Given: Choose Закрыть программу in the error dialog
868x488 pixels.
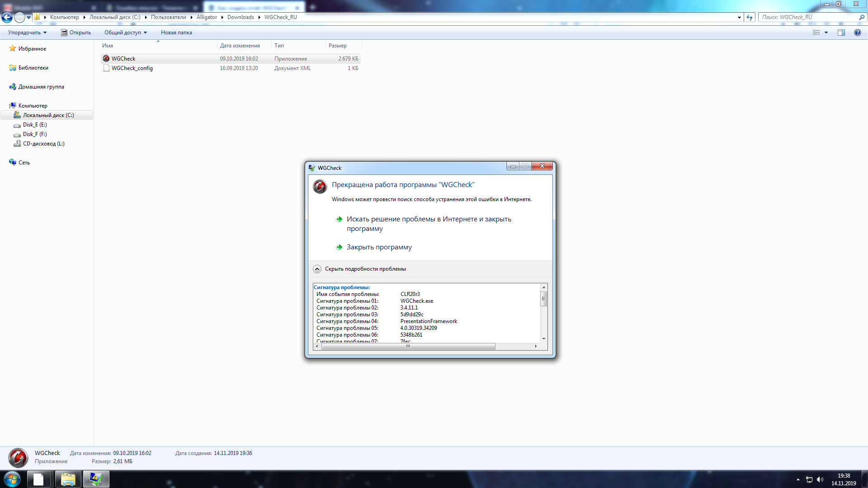Looking at the screenshot, I should (x=379, y=247).
